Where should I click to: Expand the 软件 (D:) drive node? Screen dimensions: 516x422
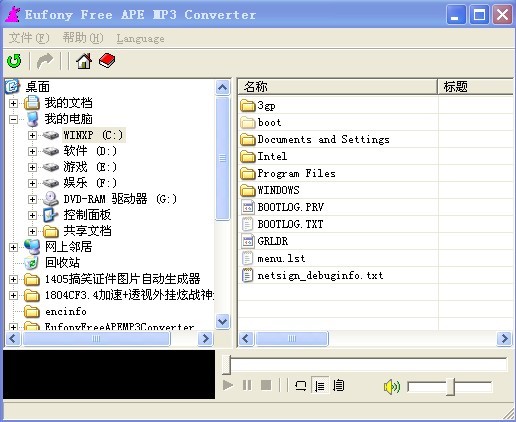click(x=32, y=151)
